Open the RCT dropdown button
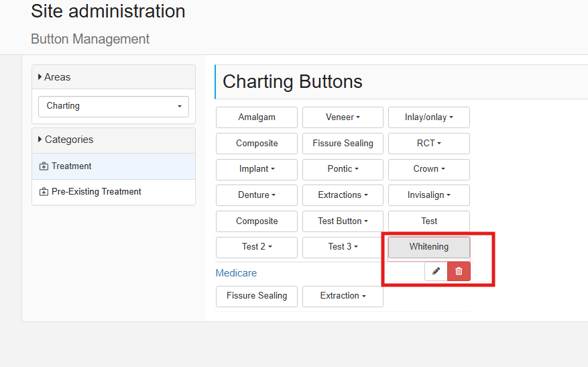 click(x=429, y=144)
